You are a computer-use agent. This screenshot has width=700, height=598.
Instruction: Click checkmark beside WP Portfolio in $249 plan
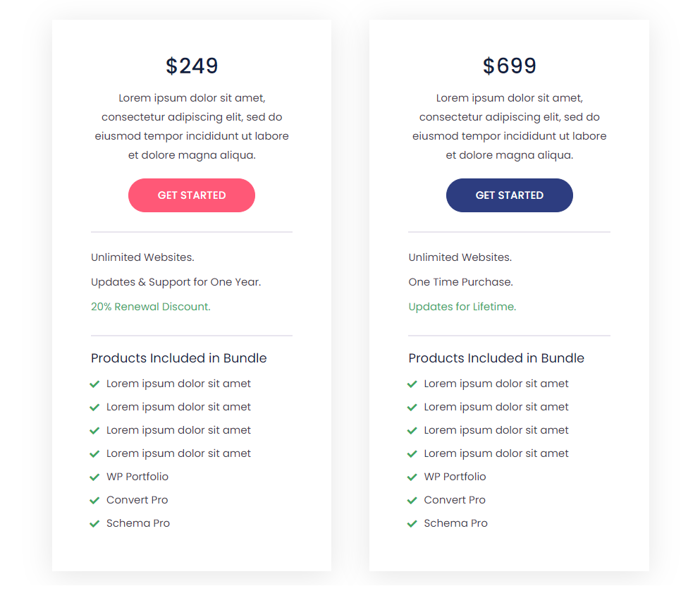(x=94, y=477)
